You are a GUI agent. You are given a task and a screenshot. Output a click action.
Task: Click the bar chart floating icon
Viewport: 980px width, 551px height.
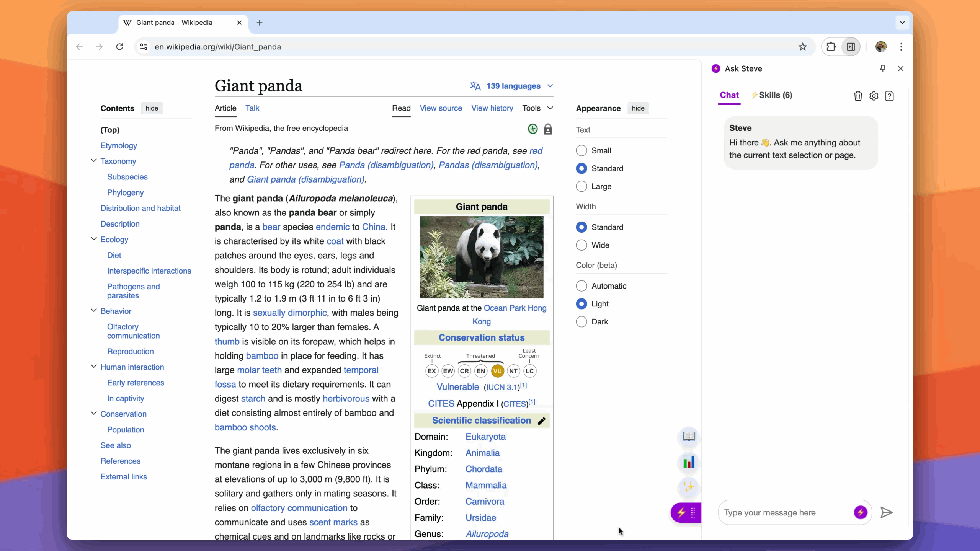pos(689,462)
